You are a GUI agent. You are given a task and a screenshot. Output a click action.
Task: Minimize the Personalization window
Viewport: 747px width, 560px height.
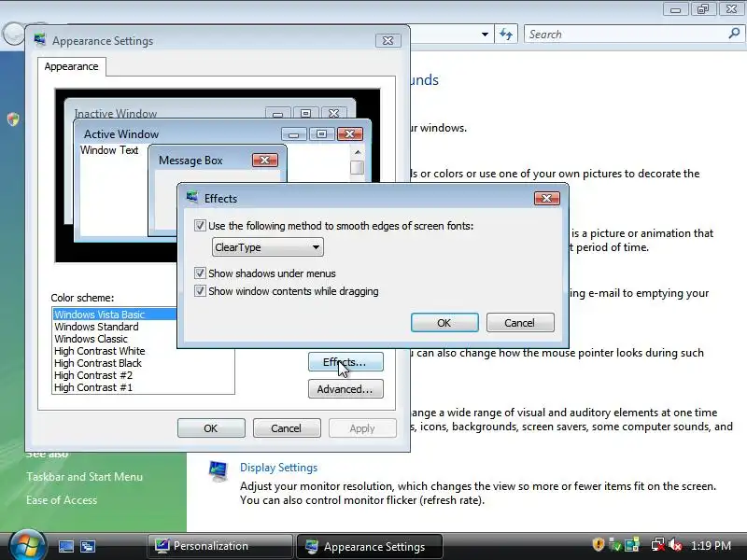[675, 9]
